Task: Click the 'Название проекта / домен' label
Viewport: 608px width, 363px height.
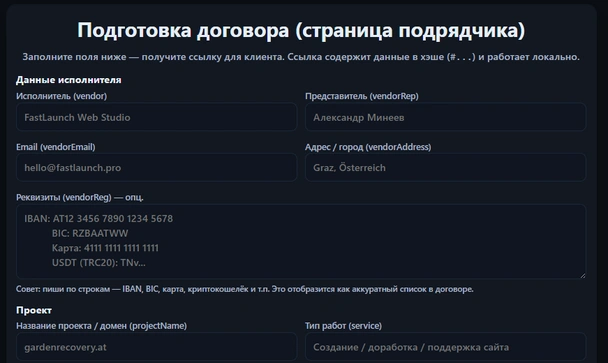Action: point(101,326)
